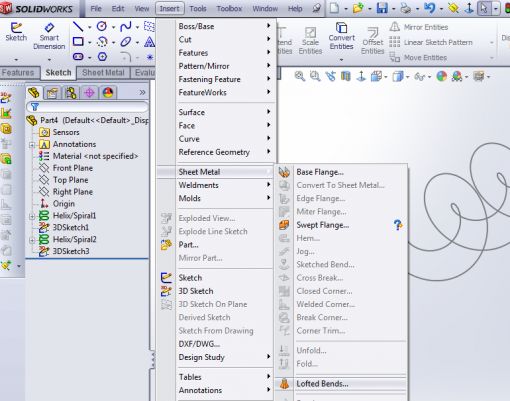Click Linear Sketch Pattern tool
Image resolution: width=510 pixels, height=401 pixels.
pos(431,42)
